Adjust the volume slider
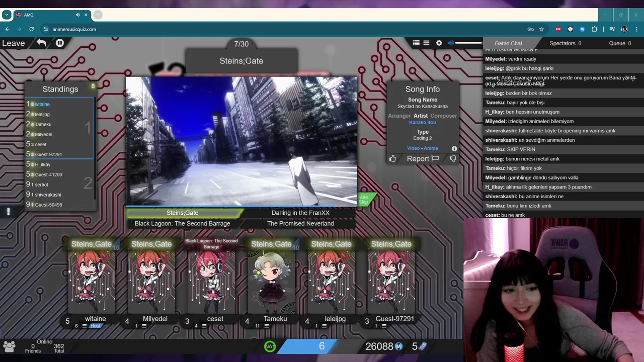The height and width of the screenshot is (362, 644). tap(468, 43)
